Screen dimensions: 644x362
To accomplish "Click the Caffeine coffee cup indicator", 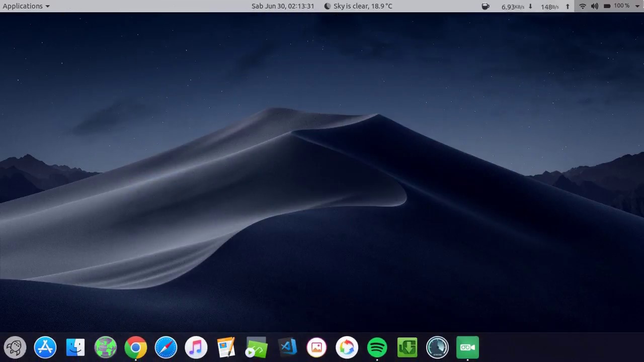I will 486,6.
